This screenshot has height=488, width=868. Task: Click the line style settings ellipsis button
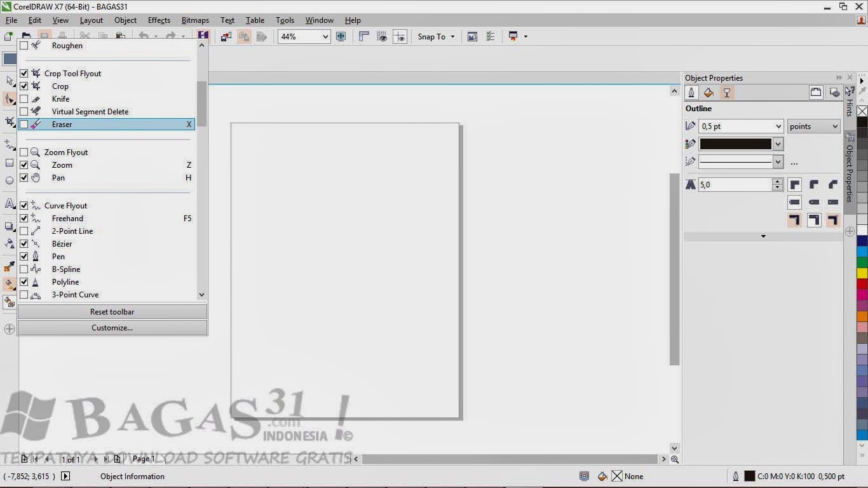(x=794, y=163)
